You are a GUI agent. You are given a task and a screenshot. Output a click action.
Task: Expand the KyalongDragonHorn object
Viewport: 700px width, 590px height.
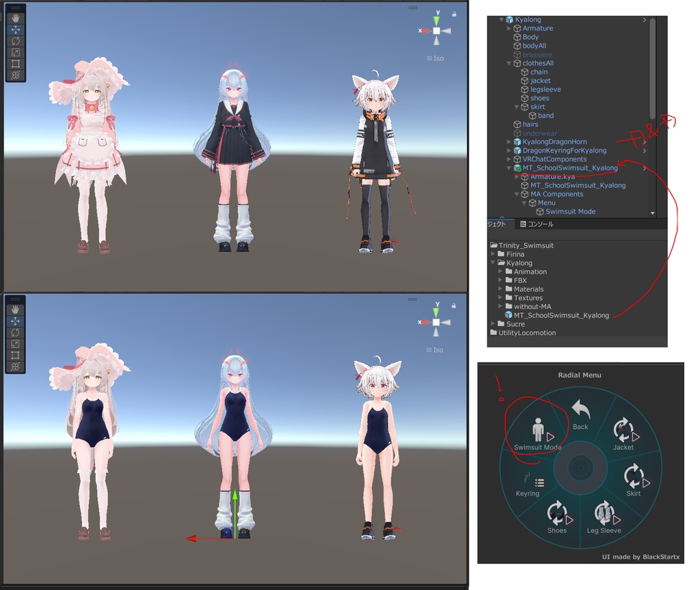pos(509,142)
